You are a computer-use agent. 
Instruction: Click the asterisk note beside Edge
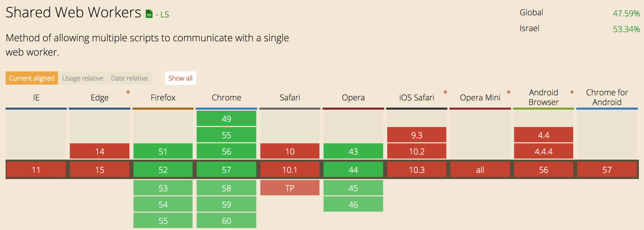click(x=128, y=93)
